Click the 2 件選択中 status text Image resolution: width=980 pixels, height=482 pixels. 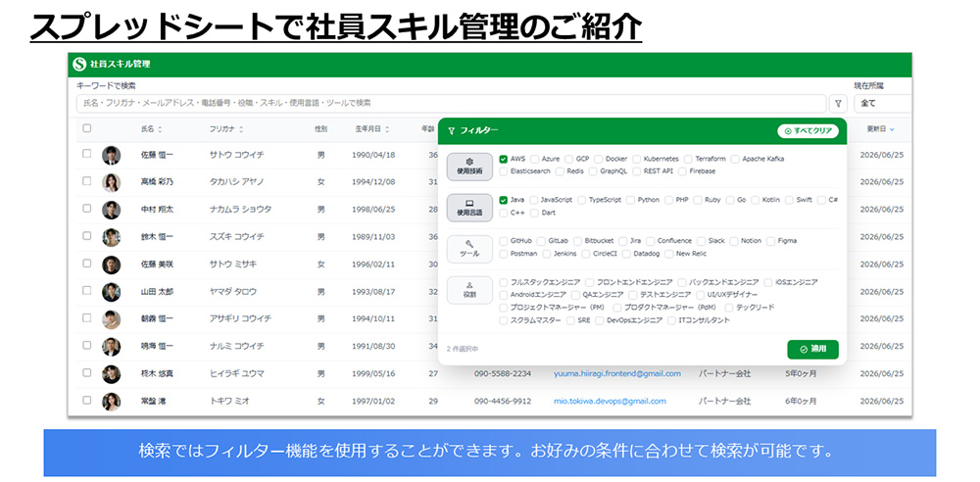pos(463,349)
